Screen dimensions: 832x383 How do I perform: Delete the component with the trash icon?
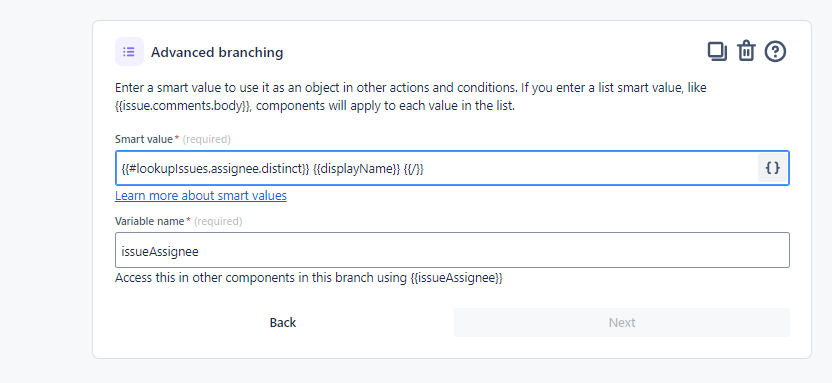[746, 51]
